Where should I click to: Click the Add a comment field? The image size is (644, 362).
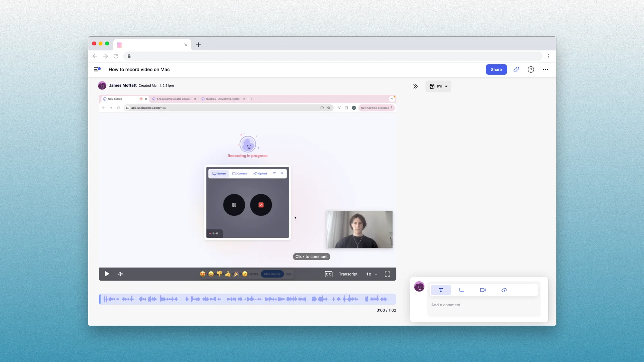483,305
